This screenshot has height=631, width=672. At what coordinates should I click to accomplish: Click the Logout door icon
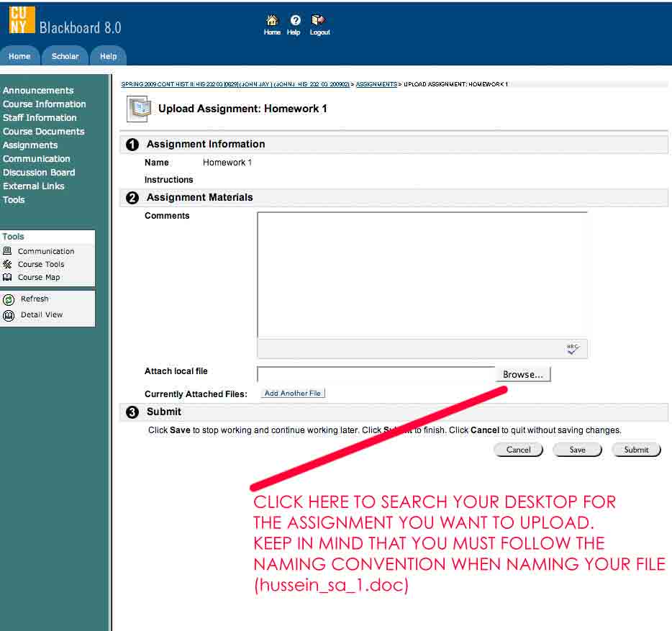click(318, 20)
